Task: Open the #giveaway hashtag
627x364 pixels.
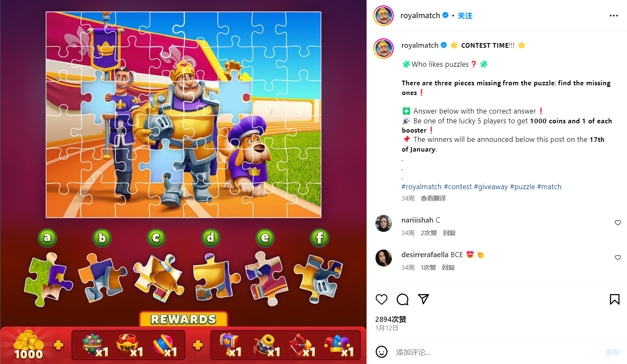Action: pos(491,187)
